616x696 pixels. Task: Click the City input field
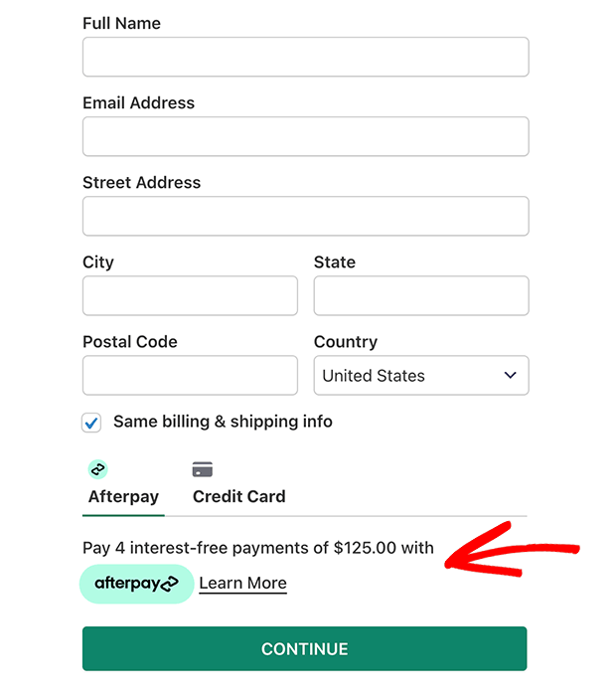(x=190, y=295)
